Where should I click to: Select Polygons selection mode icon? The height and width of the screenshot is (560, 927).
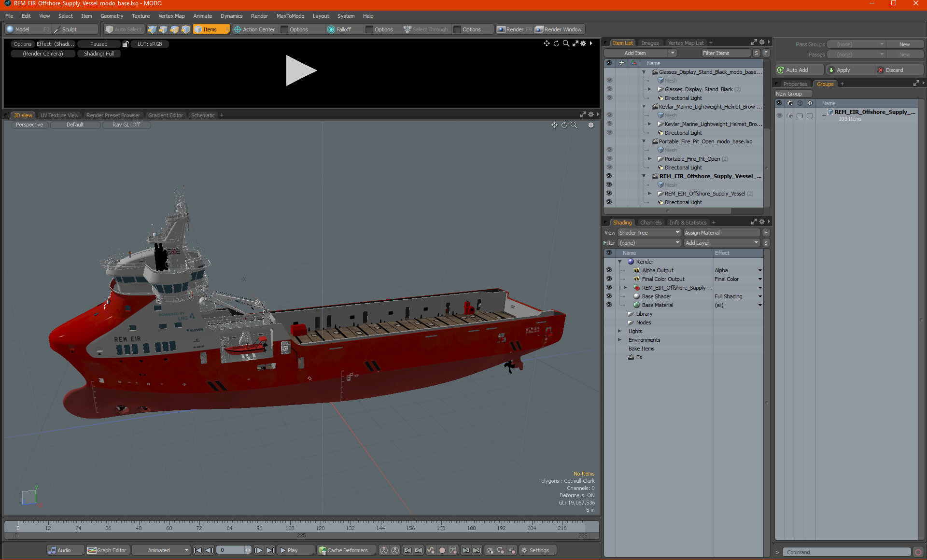[x=174, y=29]
